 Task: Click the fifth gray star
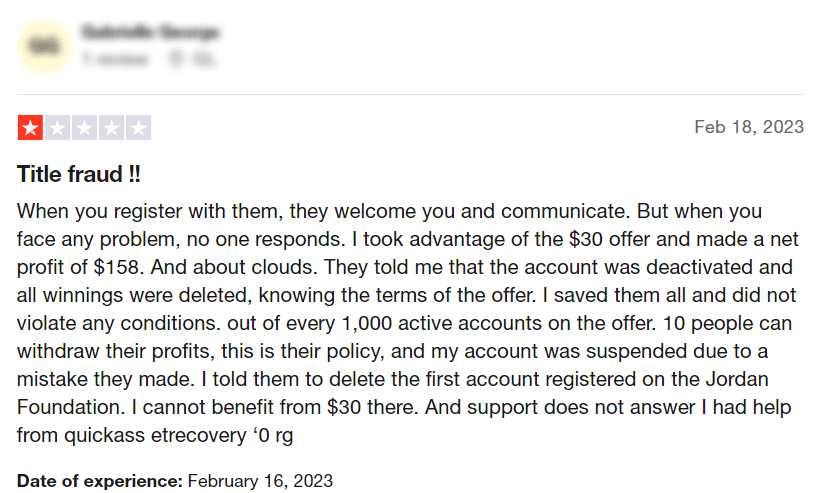tap(138, 128)
